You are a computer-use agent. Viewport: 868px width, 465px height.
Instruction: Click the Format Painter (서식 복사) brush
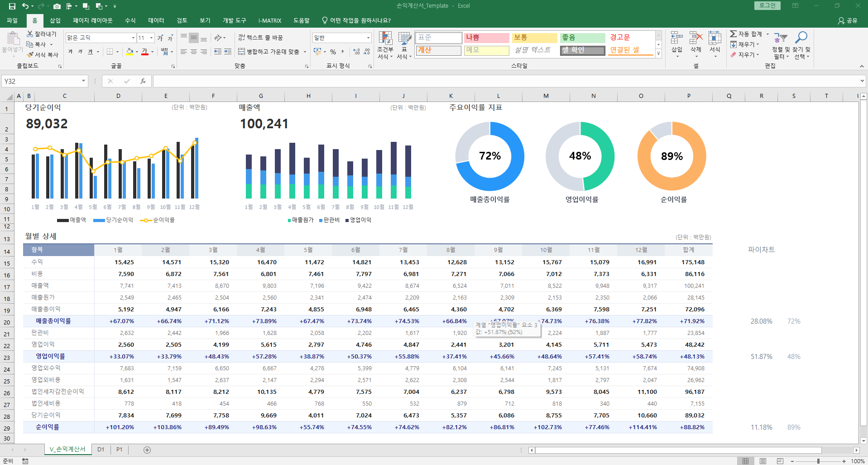point(30,55)
